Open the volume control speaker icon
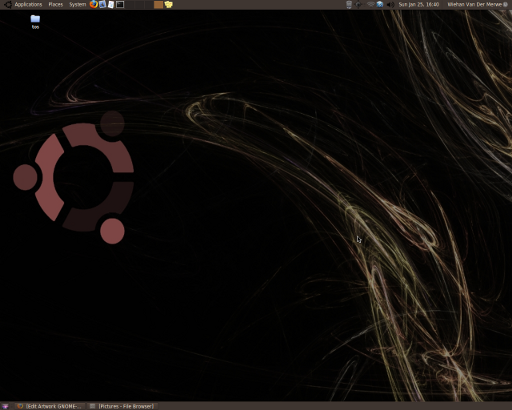The image size is (512, 410). tap(390, 4)
